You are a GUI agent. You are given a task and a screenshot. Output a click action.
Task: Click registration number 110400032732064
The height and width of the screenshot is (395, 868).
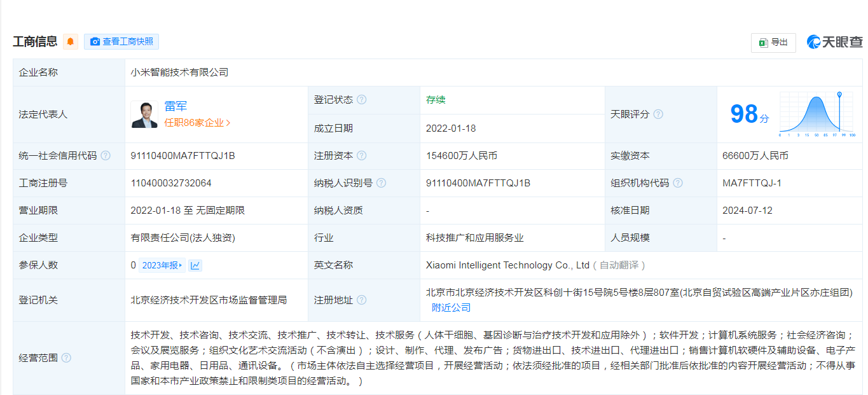pyautogui.click(x=171, y=183)
